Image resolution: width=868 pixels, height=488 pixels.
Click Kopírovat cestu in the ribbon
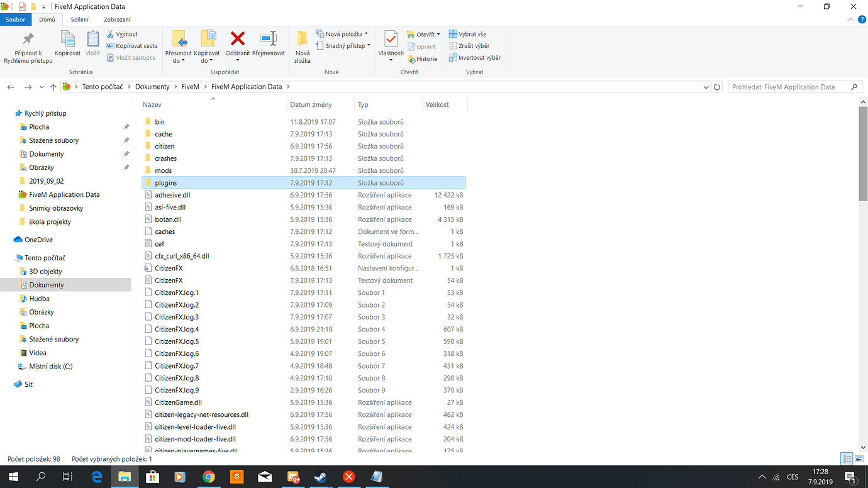coord(132,46)
